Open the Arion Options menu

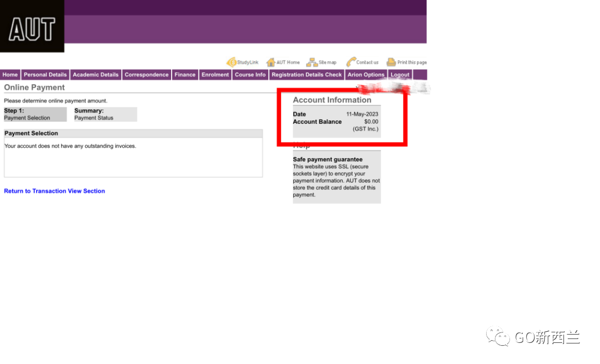coord(366,74)
